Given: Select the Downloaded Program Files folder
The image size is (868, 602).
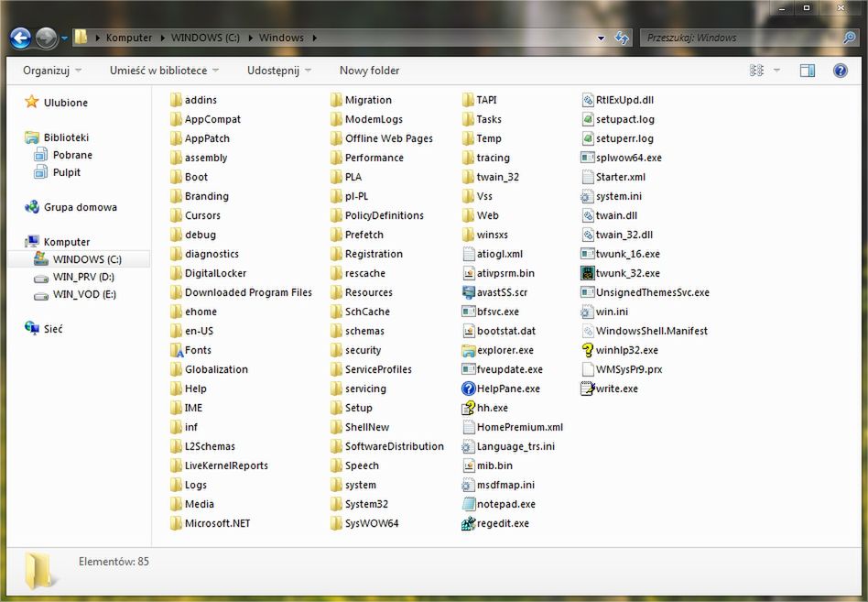Looking at the screenshot, I should point(241,292).
